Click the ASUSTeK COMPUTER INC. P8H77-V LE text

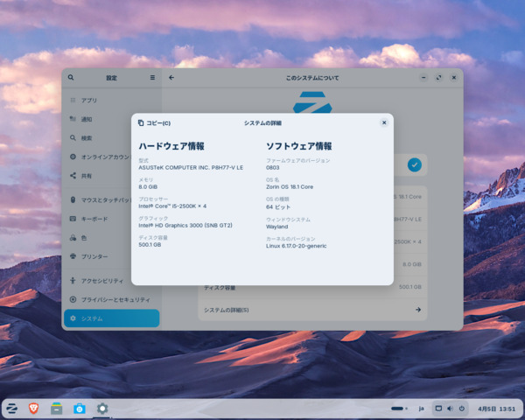(x=191, y=167)
